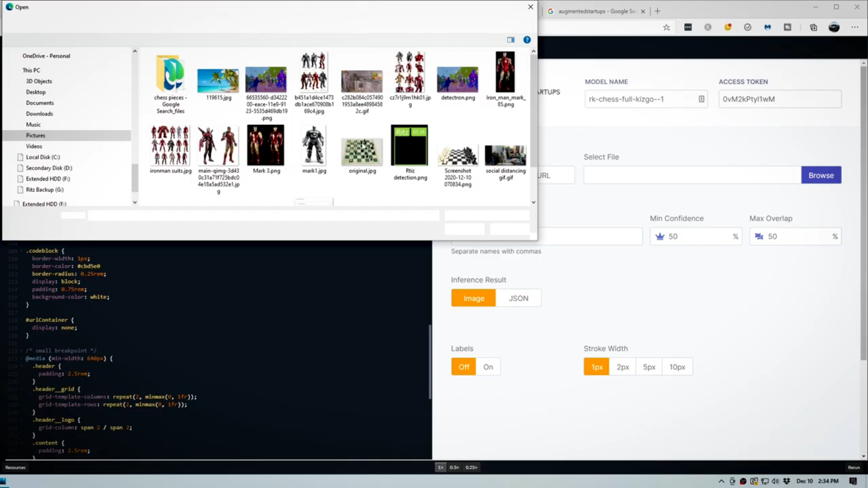Open Documents folder in sidebar

point(40,103)
